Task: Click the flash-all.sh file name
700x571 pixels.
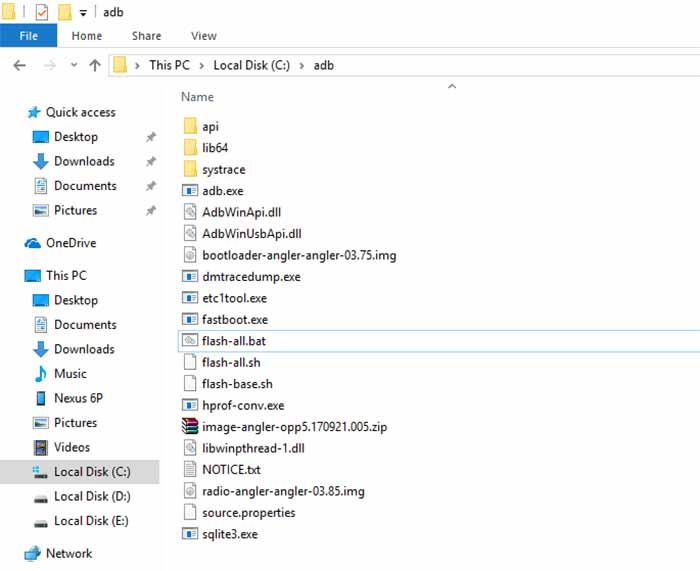Action: pyautogui.click(x=231, y=363)
